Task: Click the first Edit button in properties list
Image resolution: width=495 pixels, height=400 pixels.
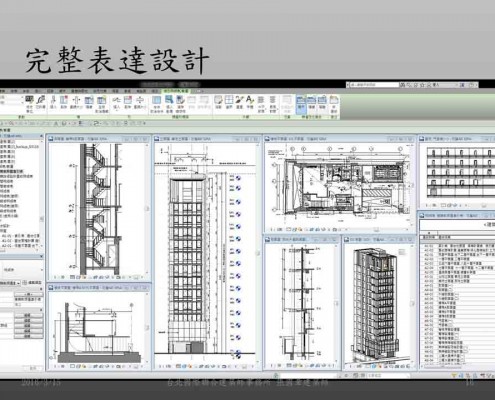Action: [28, 315]
